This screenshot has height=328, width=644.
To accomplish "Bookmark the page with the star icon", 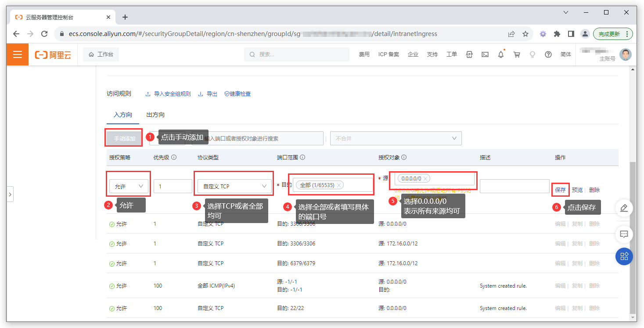I will click(525, 33).
